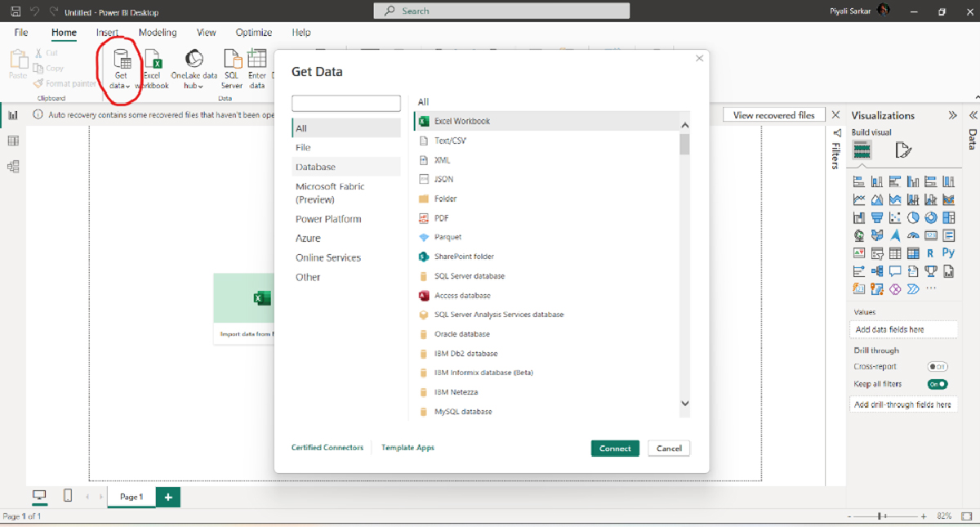Click the Enter data table icon
The height and width of the screenshot is (527, 980).
(x=257, y=60)
